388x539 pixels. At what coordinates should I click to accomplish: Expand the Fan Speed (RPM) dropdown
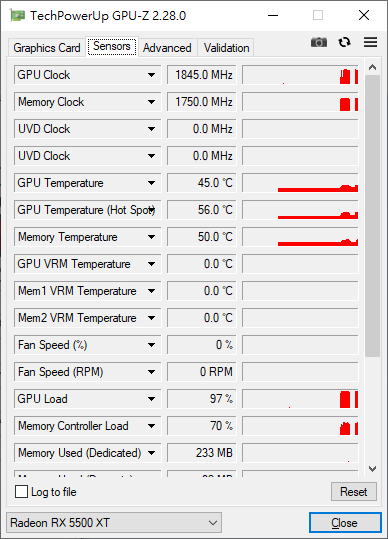pos(151,372)
